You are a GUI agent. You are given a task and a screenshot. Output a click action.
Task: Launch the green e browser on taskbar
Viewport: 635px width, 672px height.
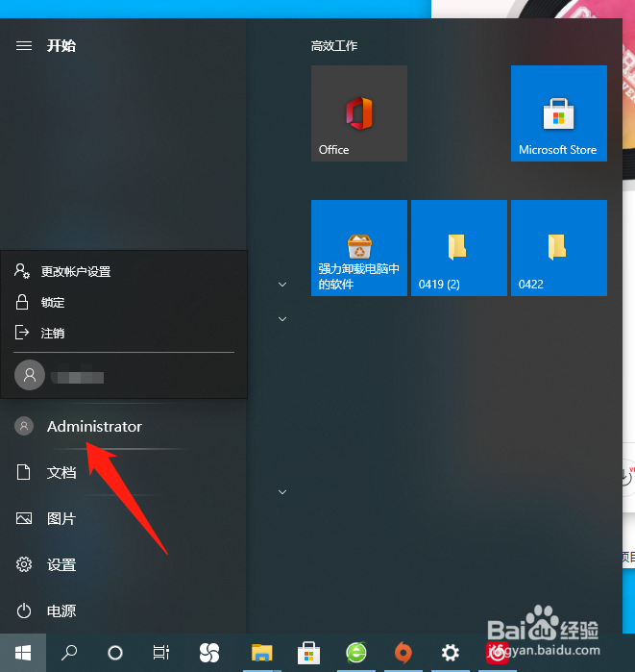click(356, 653)
